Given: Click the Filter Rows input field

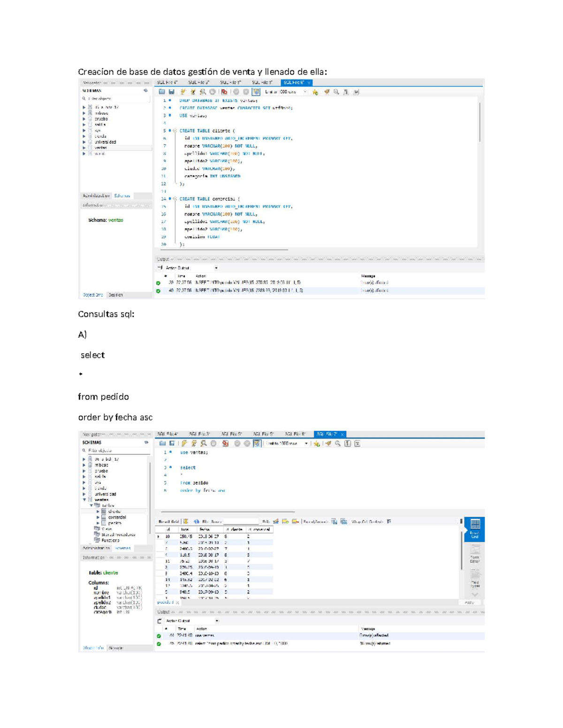Looking at the screenshot, I should [x=240, y=521].
